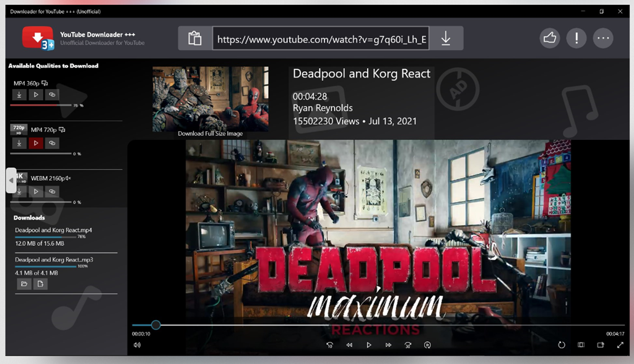Play the MP4 720p stream
The height and width of the screenshot is (364, 634).
[35, 143]
